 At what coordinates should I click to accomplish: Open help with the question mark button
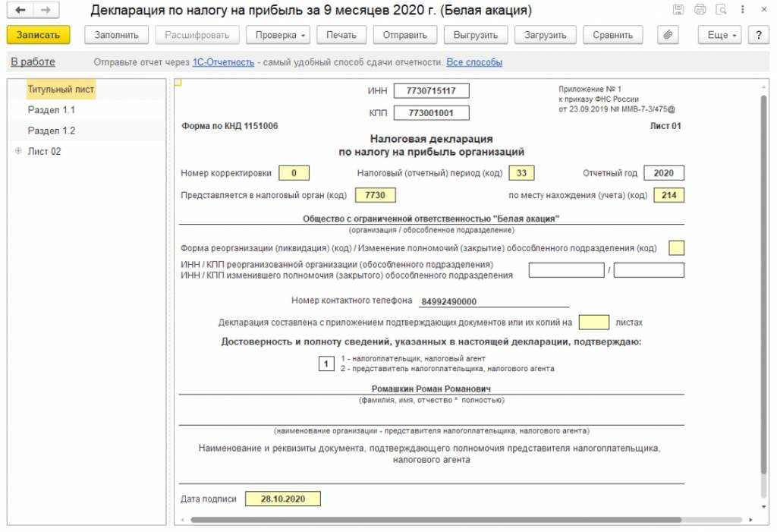point(758,35)
